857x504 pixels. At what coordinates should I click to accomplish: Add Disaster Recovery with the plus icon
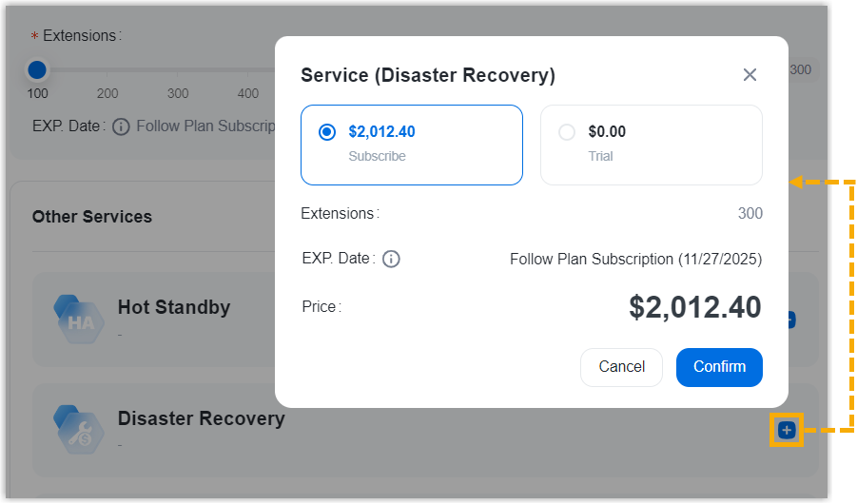click(x=787, y=430)
